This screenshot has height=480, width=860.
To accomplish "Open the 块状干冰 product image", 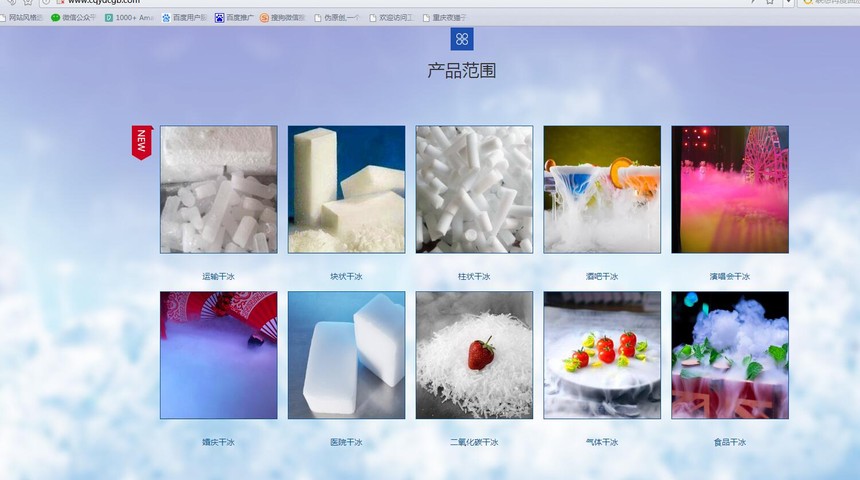I will coord(347,189).
